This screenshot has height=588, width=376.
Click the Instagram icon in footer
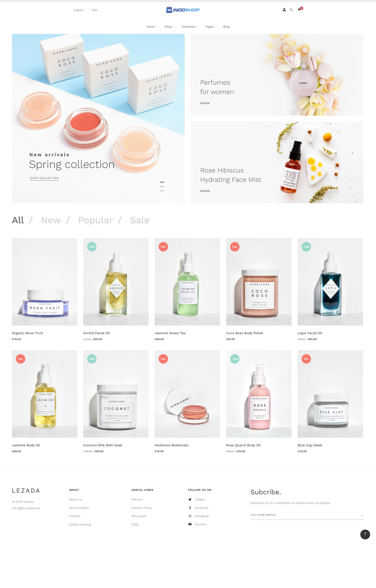tap(190, 516)
